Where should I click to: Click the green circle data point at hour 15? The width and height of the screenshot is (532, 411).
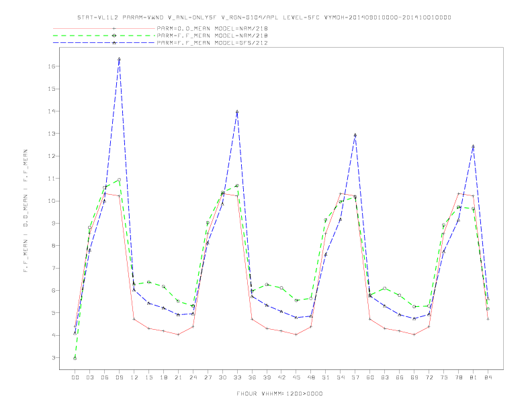148,282
